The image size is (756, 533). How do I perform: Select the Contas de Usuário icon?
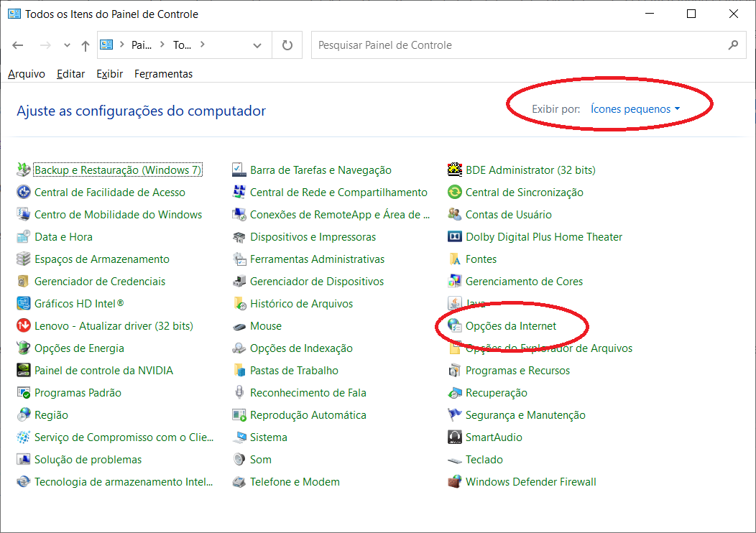455,214
